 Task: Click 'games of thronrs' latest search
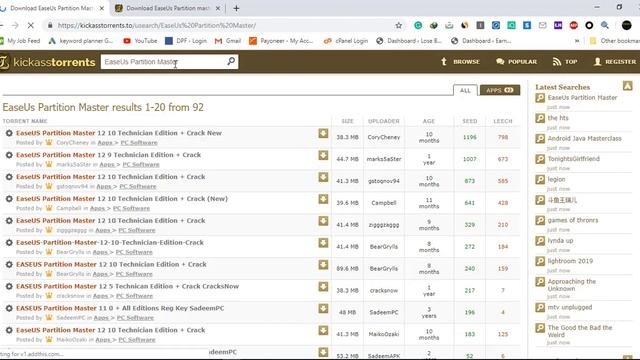coord(573,220)
